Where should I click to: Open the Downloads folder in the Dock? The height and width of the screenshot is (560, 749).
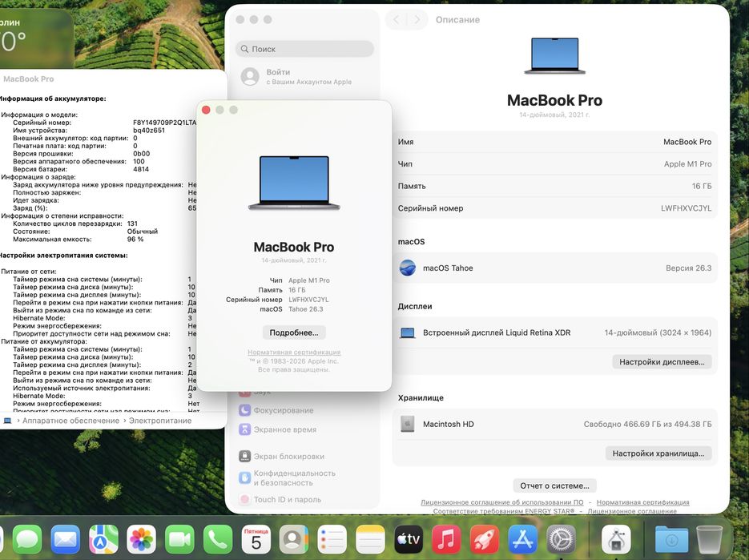671,539
